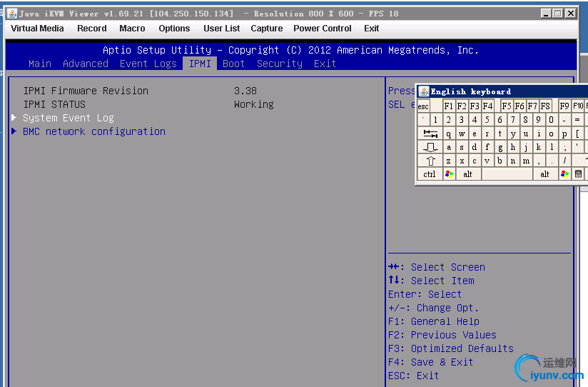Click the F8 key on virtual keyboard
Screen dimensions: 588x387
point(545,106)
